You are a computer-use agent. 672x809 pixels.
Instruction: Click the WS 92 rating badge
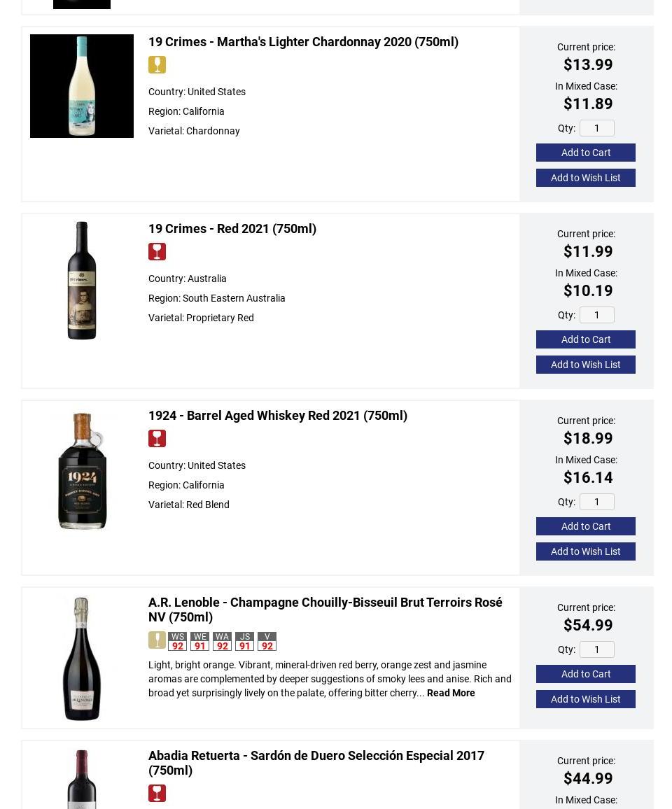click(178, 642)
